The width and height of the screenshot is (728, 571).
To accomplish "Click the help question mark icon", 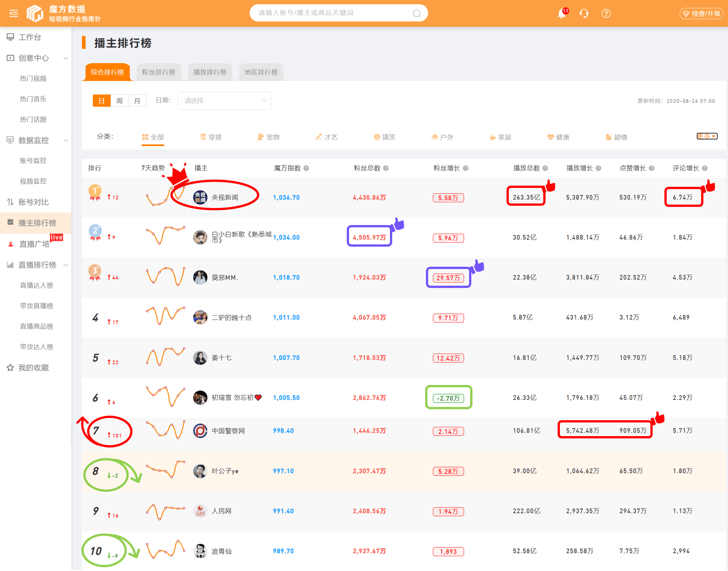I will click(605, 13).
